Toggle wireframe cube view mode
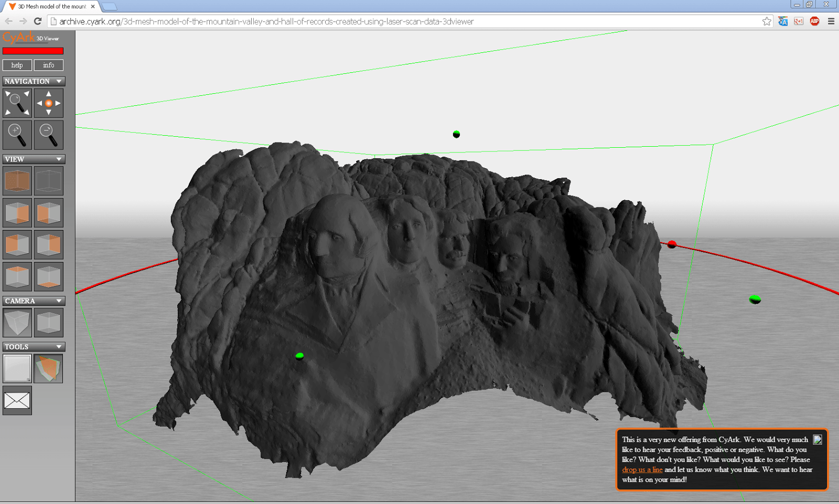839x504 pixels. pyautogui.click(x=49, y=181)
